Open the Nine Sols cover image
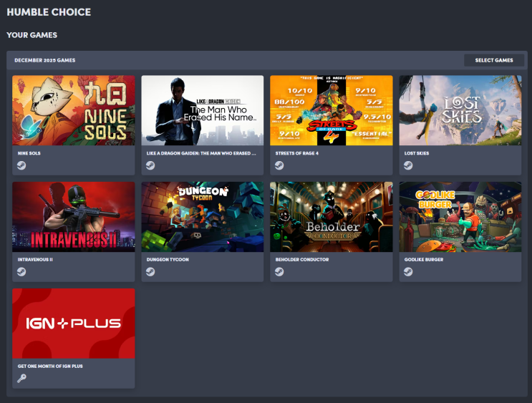The height and width of the screenshot is (403, 532). (74, 110)
